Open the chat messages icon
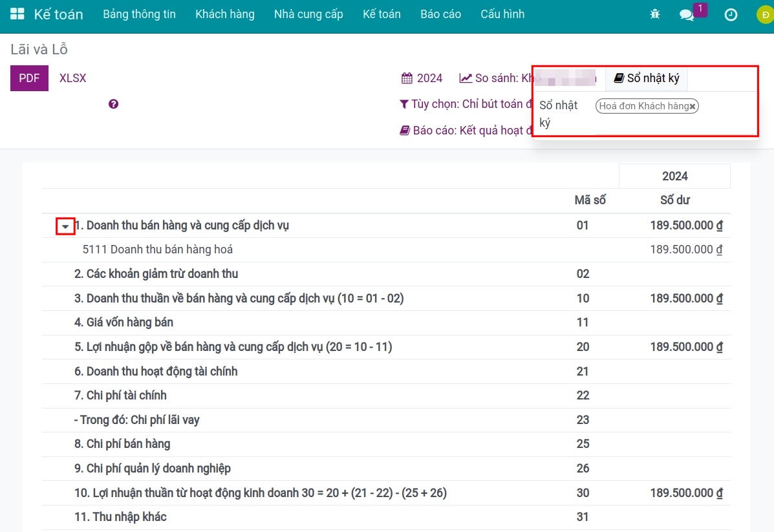The width and height of the screenshot is (774, 532). 687,14
